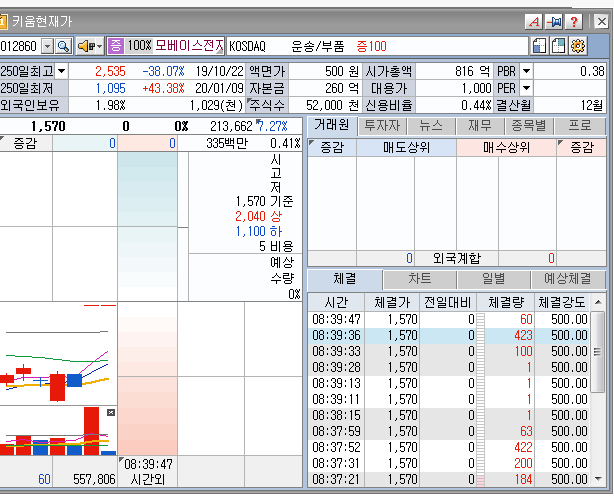Open settings with the gear icon

pyautogui.click(x=578, y=46)
